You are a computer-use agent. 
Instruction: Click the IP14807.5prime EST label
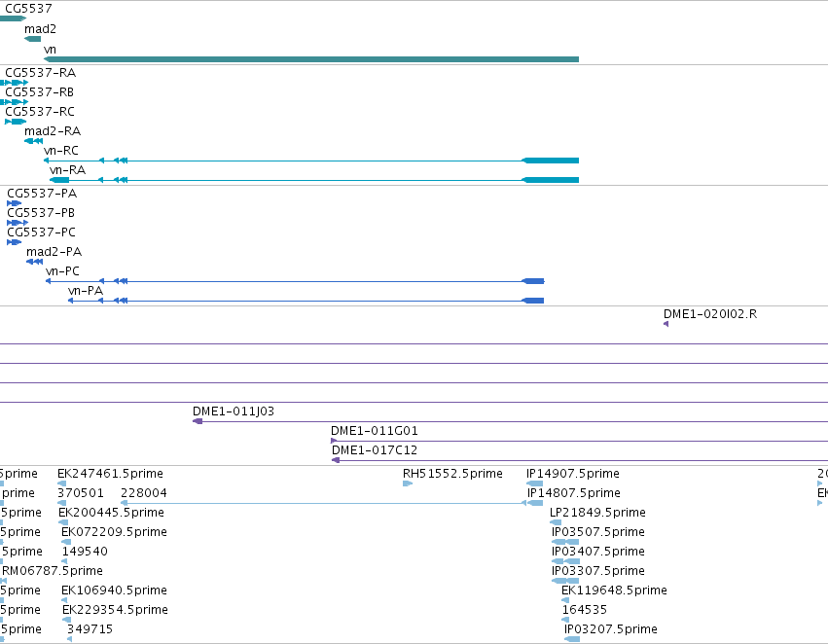pyautogui.click(x=574, y=493)
